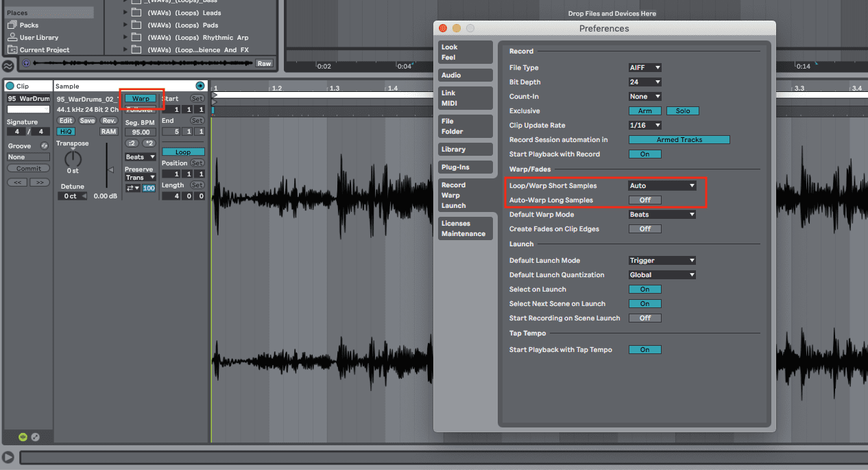Click the Edit sample button
868x470 pixels.
click(x=66, y=121)
